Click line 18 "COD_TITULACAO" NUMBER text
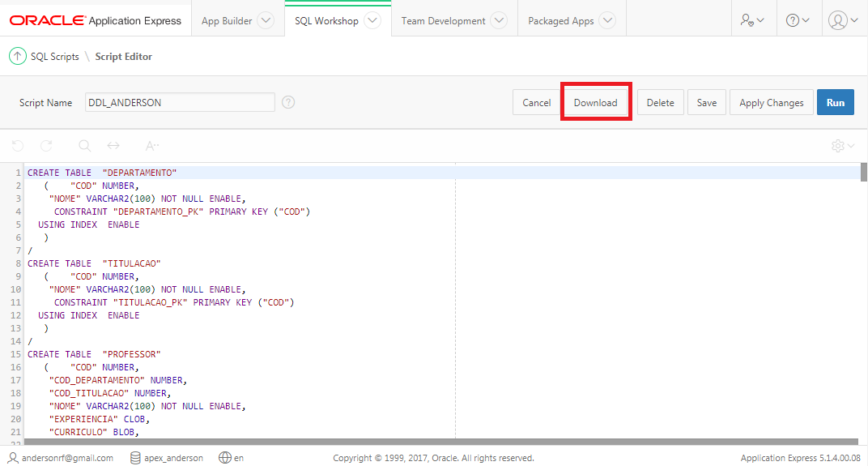This screenshot has width=868, height=466. (110, 393)
